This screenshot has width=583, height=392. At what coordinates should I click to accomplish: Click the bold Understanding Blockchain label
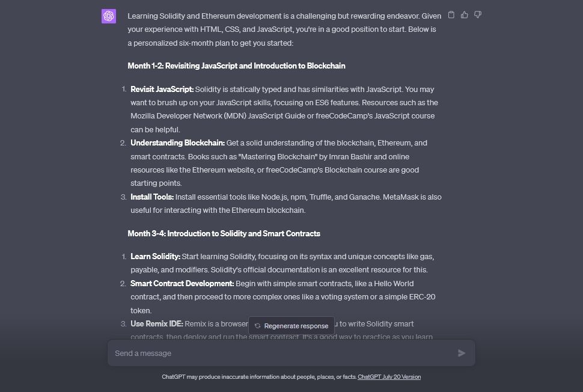click(x=177, y=143)
